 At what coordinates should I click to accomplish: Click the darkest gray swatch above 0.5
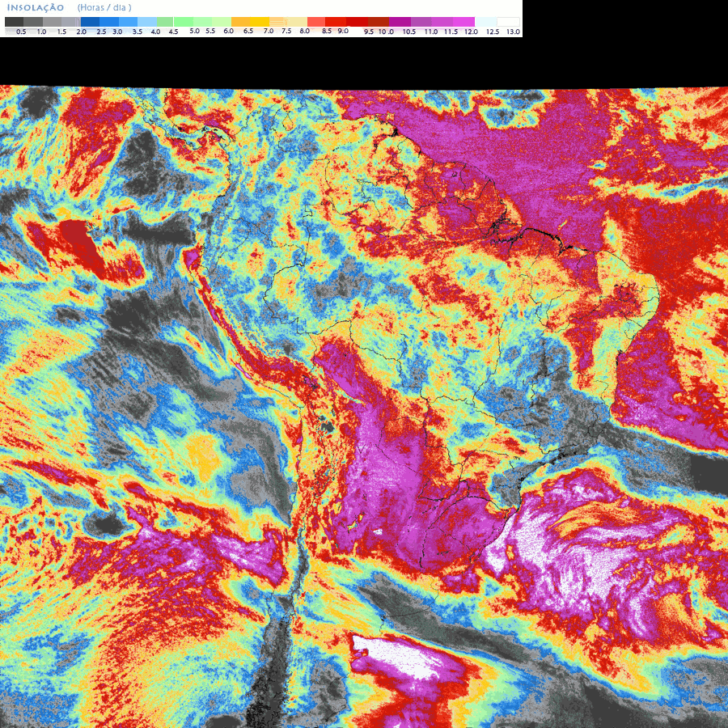(x=14, y=22)
